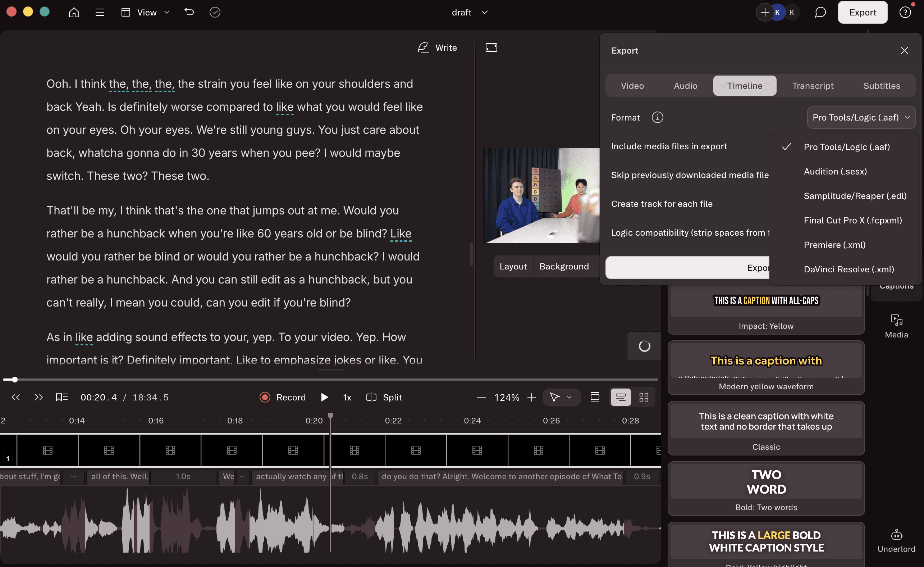Viewport: 924px width, 567px height.
Task: Expand the video preview to fullscreen
Action: click(x=491, y=47)
